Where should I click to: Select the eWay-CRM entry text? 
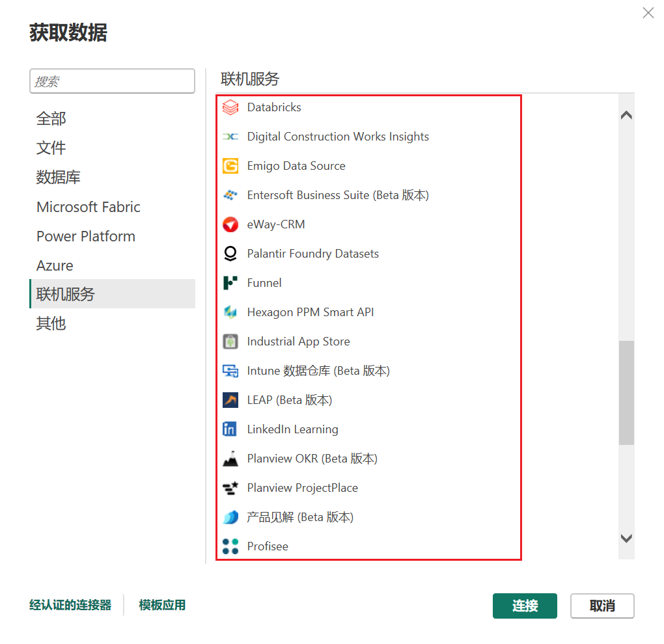[275, 224]
